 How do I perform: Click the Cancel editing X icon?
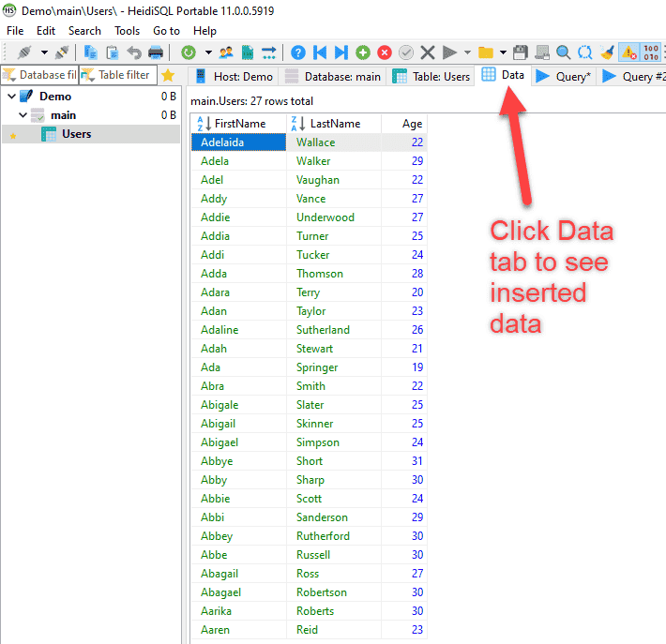pyautogui.click(x=428, y=52)
